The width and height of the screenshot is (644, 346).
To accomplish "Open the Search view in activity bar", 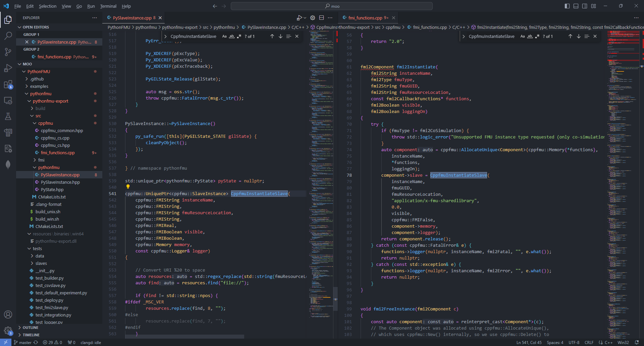I will click(x=8, y=36).
